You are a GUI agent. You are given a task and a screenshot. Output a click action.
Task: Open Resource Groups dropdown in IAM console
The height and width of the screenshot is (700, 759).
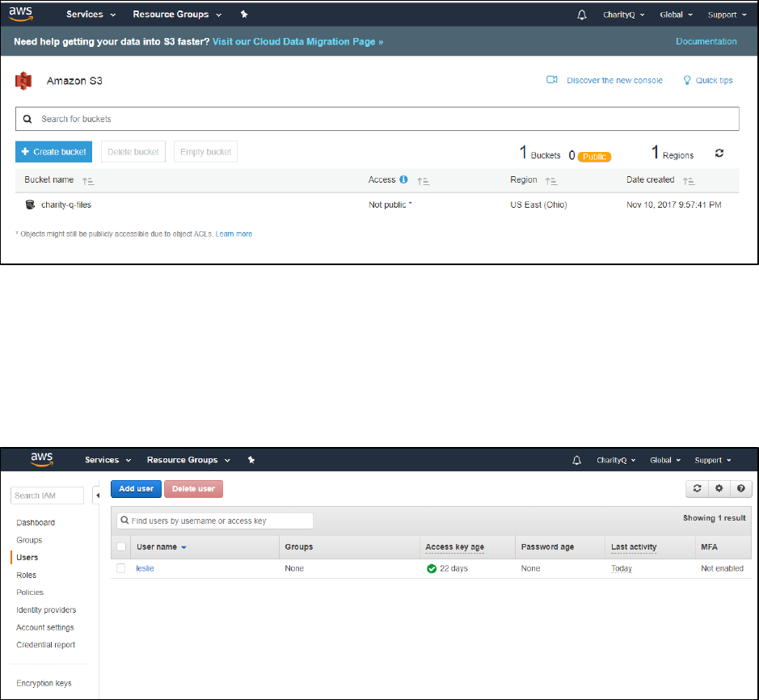pyautogui.click(x=188, y=460)
